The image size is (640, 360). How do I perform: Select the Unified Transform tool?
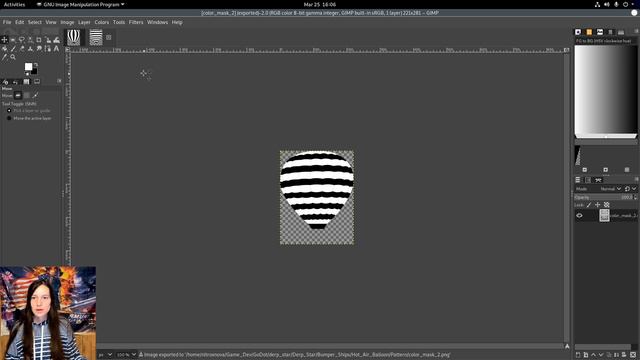[48, 40]
